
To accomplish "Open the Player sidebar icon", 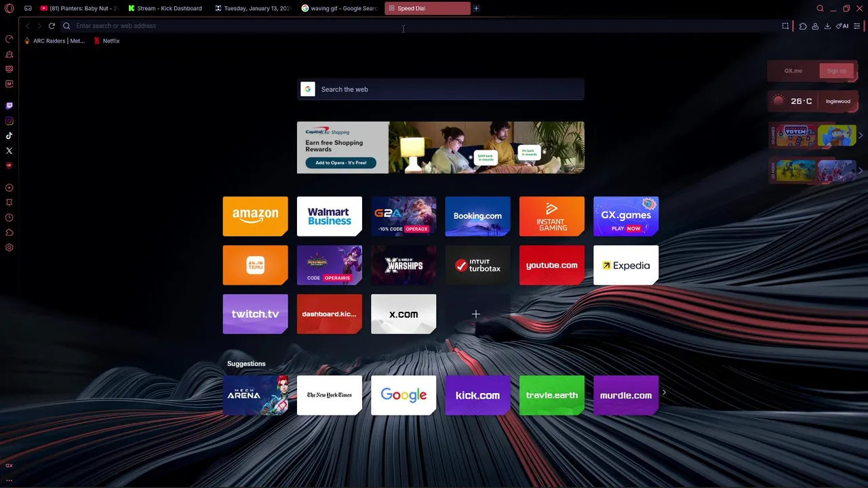I will coord(9,188).
